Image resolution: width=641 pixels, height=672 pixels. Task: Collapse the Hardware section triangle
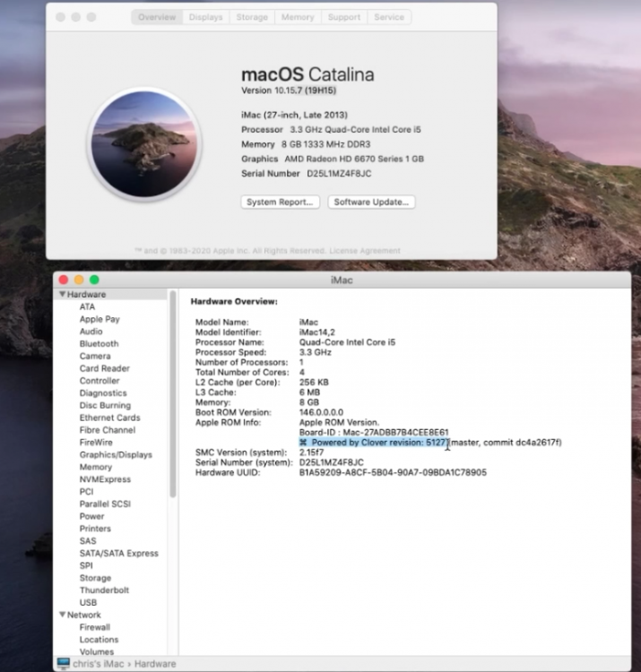pos(63,294)
